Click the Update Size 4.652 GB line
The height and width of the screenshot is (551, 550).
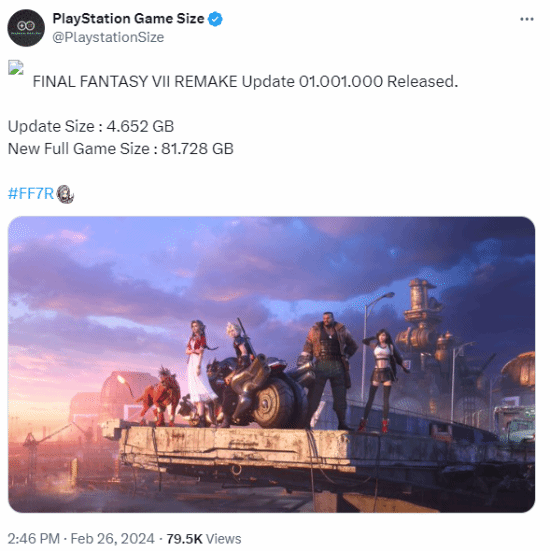tap(91, 126)
